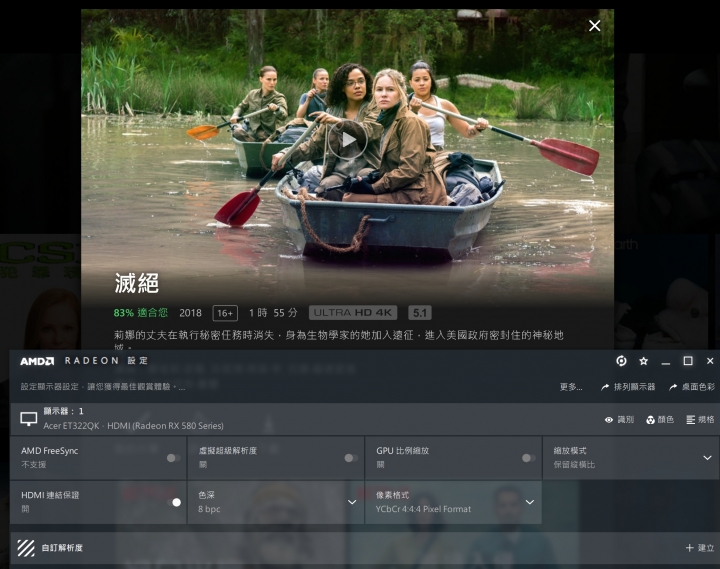The height and width of the screenshot is (569, 720).
Task: Click the 83% 適合您 match score
Action: [x=141, y=313]
